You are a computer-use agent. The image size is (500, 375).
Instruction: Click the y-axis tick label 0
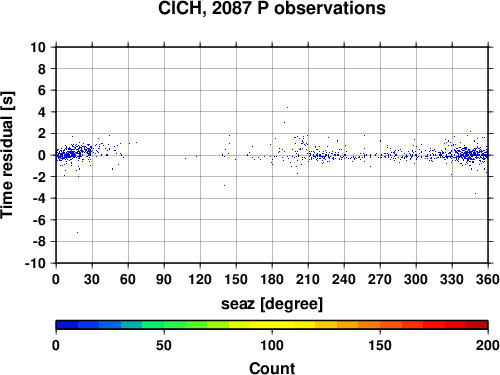[x=42, y=155]
